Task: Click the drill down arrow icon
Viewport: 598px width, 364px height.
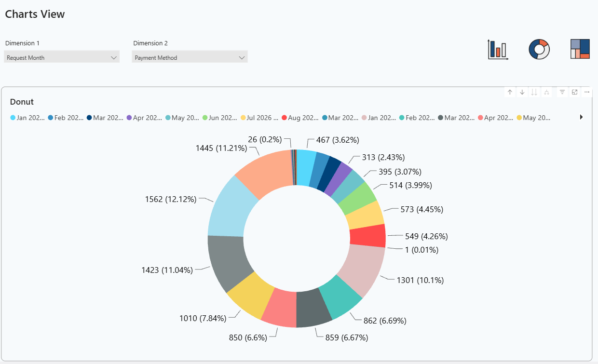Action: tap(522, 92)
